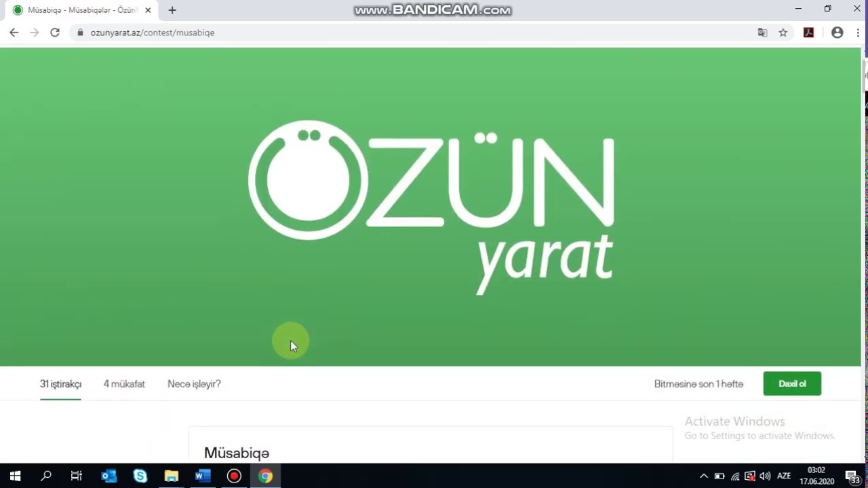Click the Chrome icon in the taskbar

[x=265, y=476]
